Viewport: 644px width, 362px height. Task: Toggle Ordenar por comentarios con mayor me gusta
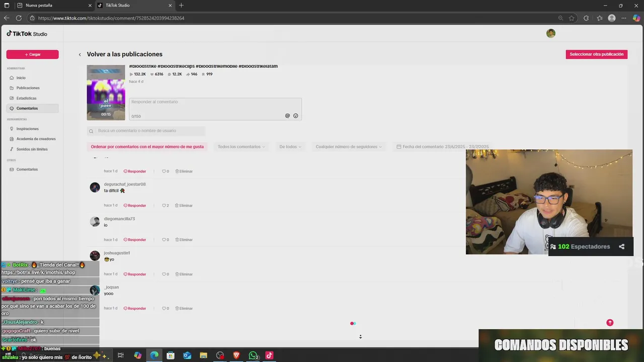pos(147,147)
